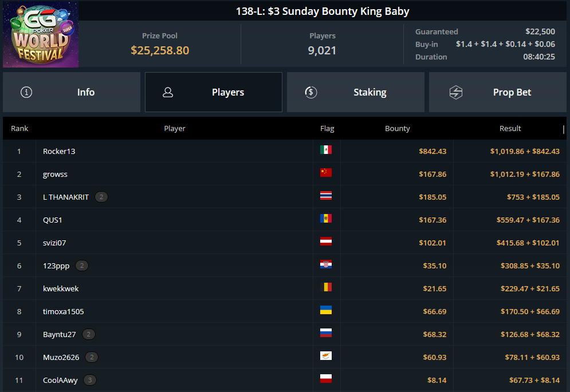
Task: Click the re-entry badge beside L THANAKRIT
Action: click(101, 197)
